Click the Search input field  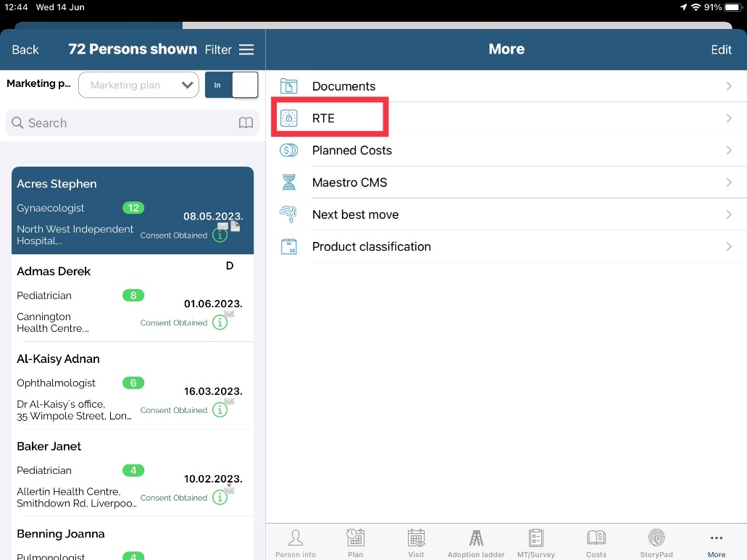pyautogui.click(x=123, y=123)
